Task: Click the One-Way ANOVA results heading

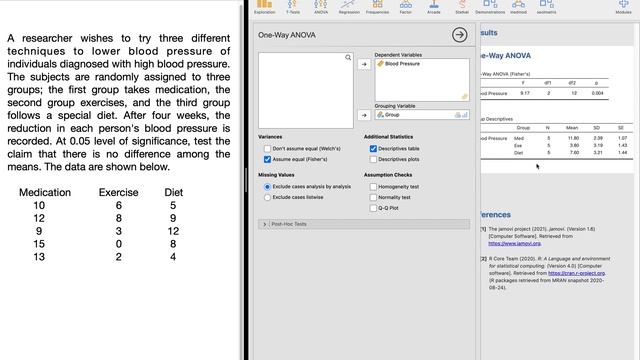Action: (506, 56)
